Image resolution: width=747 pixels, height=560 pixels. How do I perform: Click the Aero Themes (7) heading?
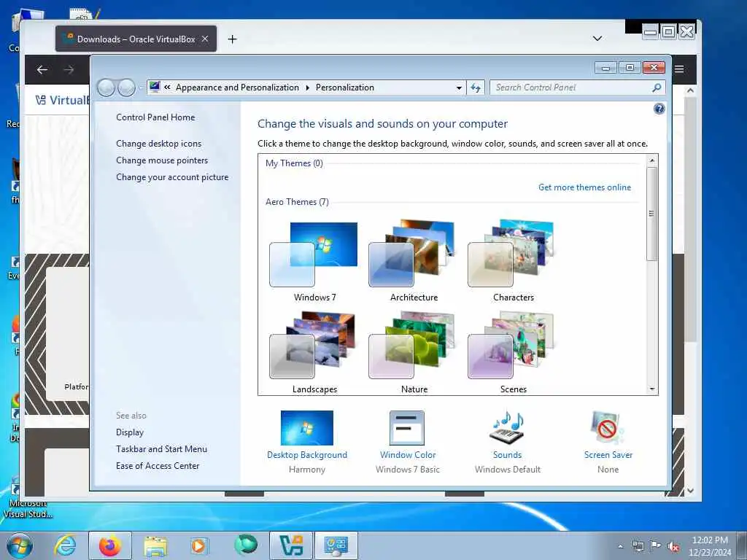[x=297, y=202]
